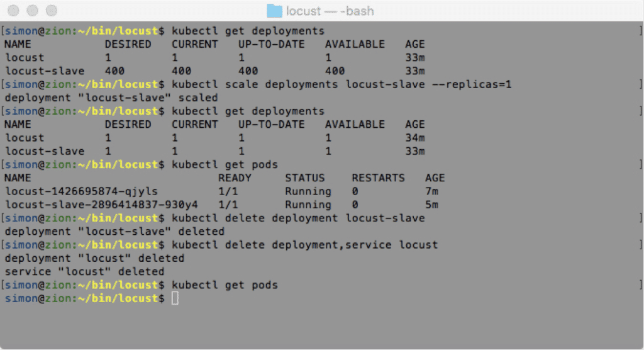The image size is (644, 350).
Task: Click the last prompt 'simon@zion:~/bin/locust$'
Action: (x=85, y=298)
